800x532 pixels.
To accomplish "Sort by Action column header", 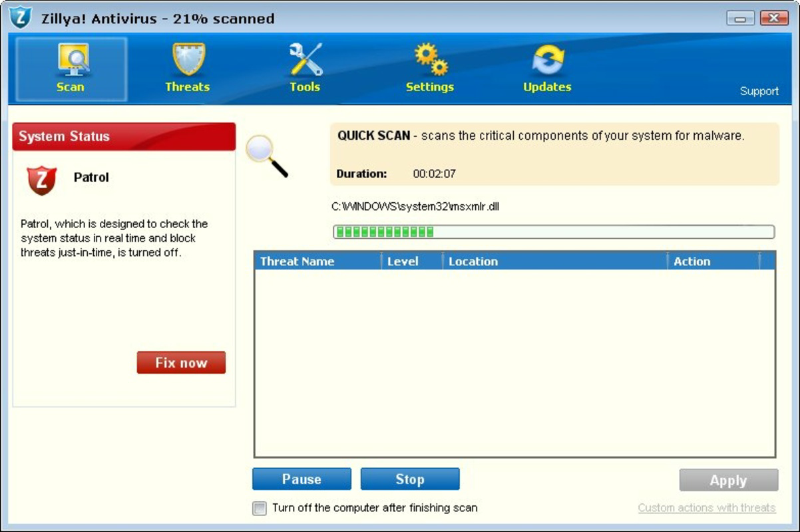I will 713,261.
